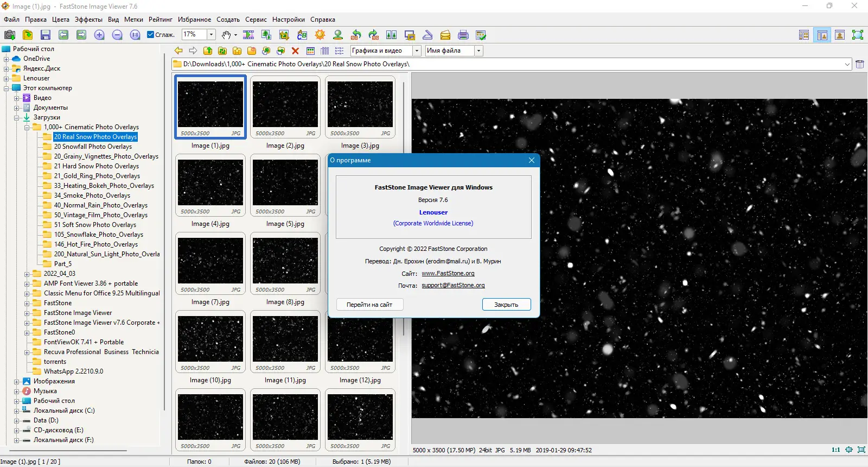Open the Print tool icon
The height and width of the screenshot is (467, 868).
463,35
